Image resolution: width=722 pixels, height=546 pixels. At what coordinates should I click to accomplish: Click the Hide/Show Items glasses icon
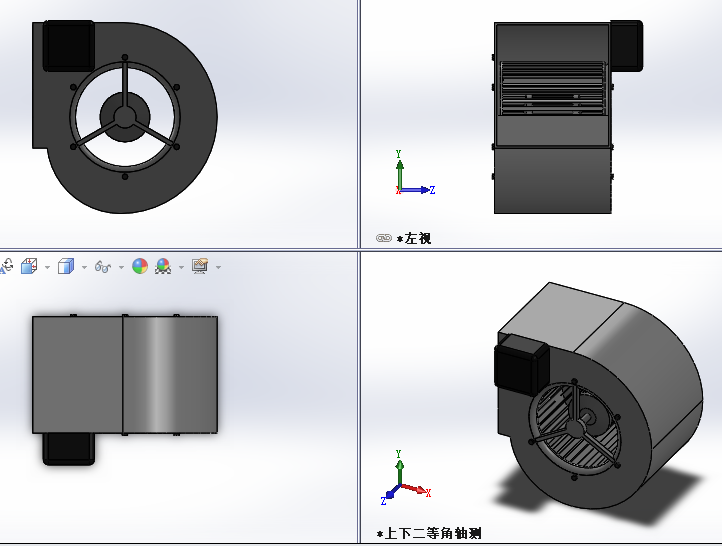(x=103, y=267)
